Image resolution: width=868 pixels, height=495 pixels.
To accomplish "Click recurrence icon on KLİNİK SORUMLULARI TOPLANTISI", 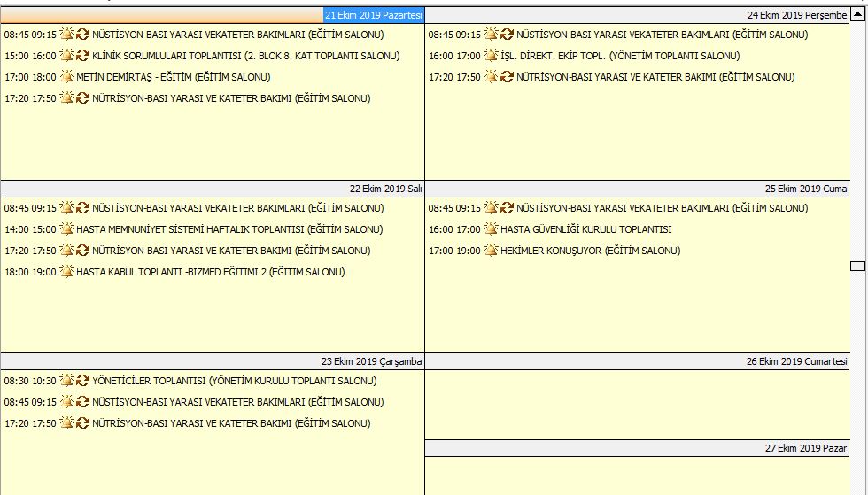I will click(82, 56).
